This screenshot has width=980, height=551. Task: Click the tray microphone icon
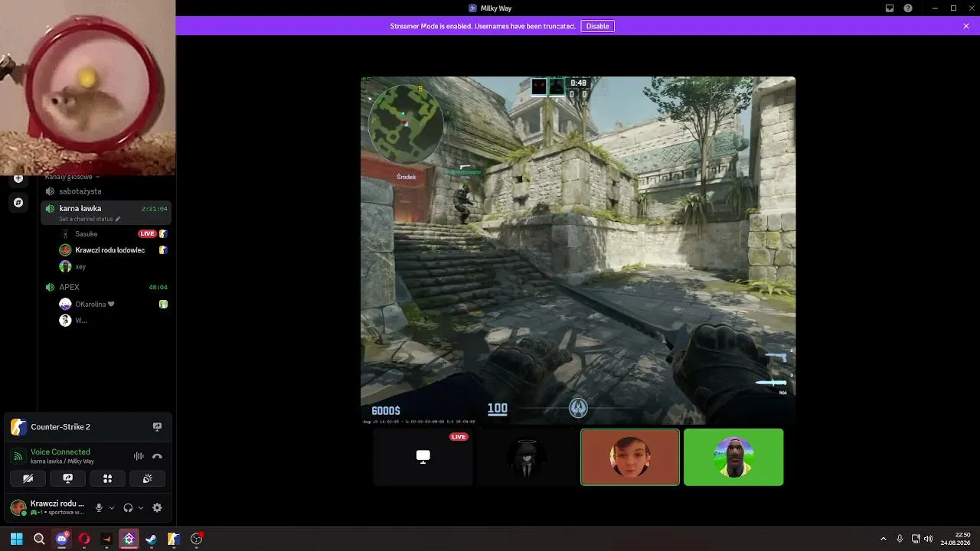pos(900,539)
